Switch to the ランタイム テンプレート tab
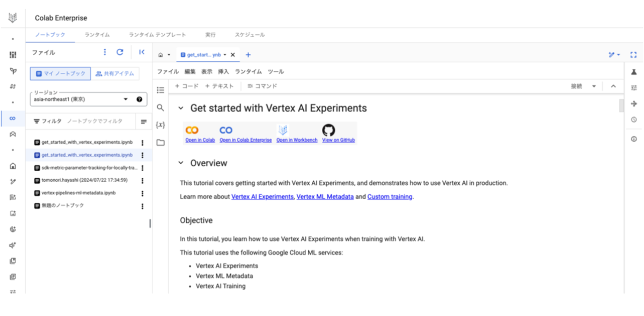Image resolution: width=644 pixels, height=316 pixels. click(157, 35)
